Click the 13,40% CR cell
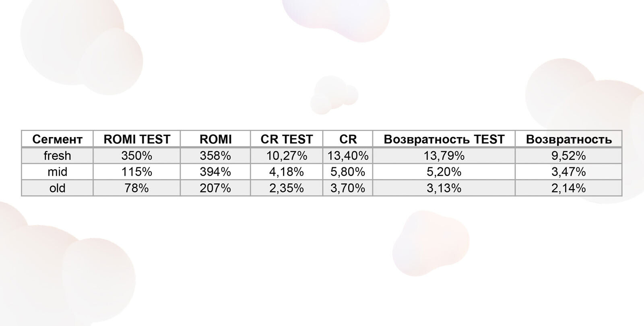Screen dimensions: 644x326 348,156
